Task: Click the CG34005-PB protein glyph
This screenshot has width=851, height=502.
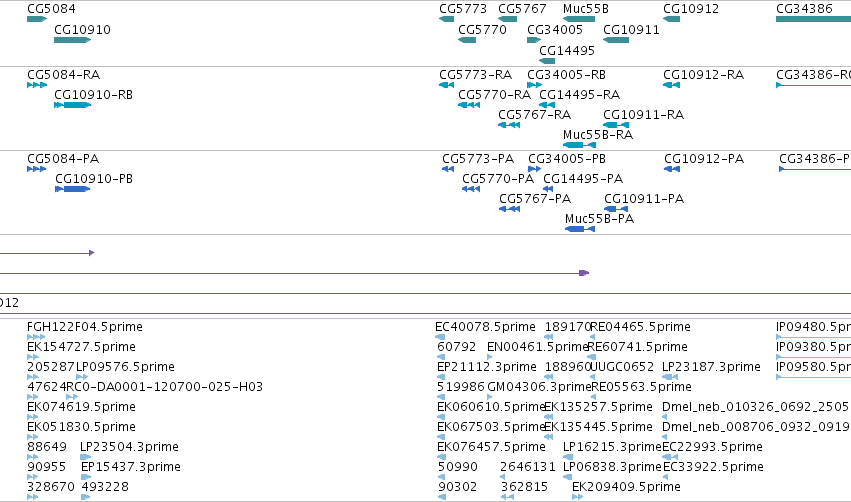Action: pyautogui.click(x=535, y=169)
